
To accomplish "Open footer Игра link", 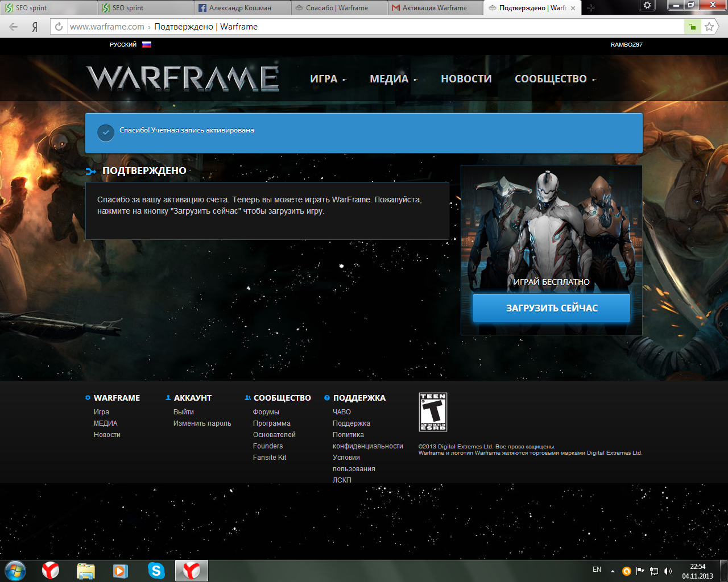I will click(102, 412).
